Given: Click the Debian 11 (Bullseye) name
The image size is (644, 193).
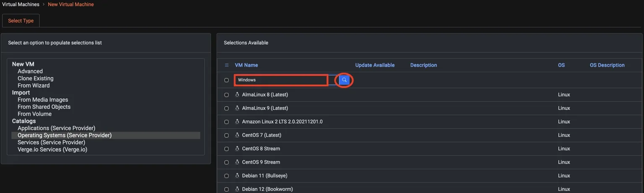Looking at the screenshot, I should point(265,175).
